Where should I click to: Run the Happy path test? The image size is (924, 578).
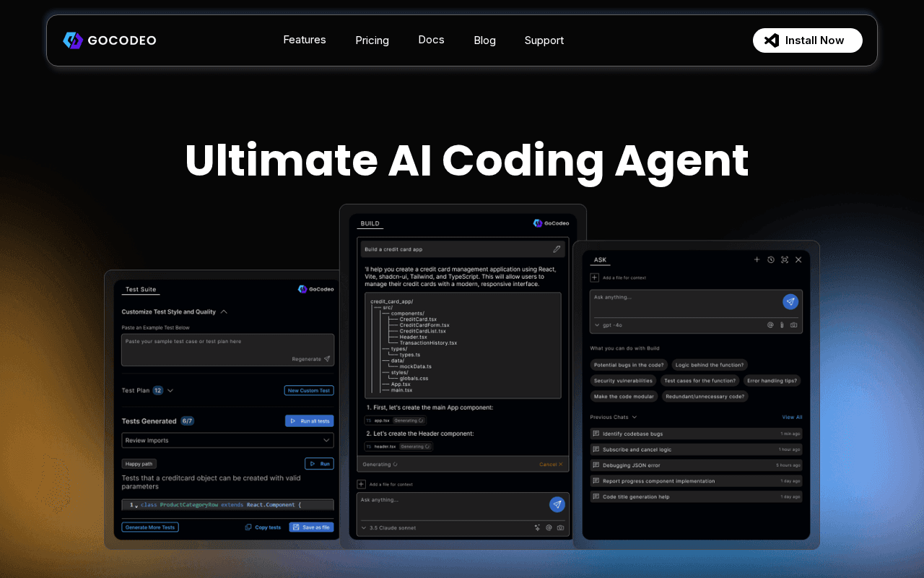319,464
